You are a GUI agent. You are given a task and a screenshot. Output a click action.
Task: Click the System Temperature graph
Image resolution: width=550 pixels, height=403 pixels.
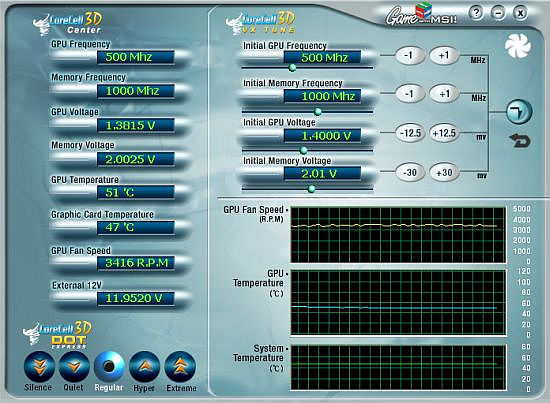(398, 367)
